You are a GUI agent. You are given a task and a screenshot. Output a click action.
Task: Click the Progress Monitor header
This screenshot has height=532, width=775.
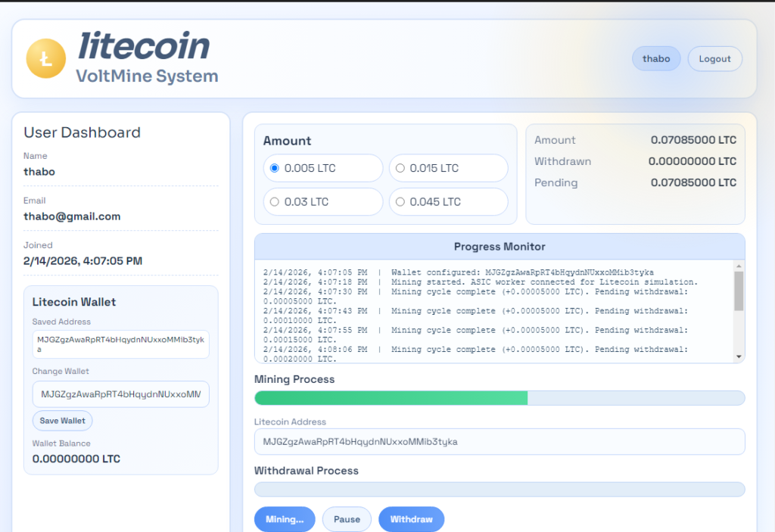500,247
